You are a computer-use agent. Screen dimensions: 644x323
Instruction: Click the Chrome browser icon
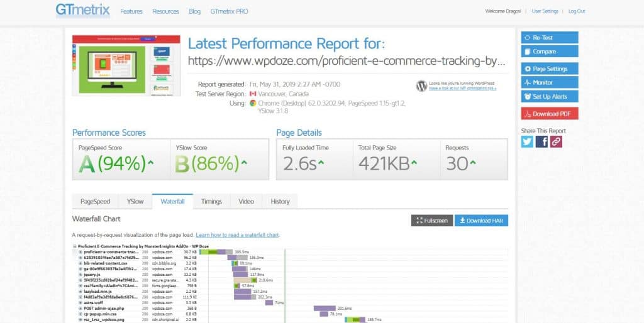[x=253, y=104]
